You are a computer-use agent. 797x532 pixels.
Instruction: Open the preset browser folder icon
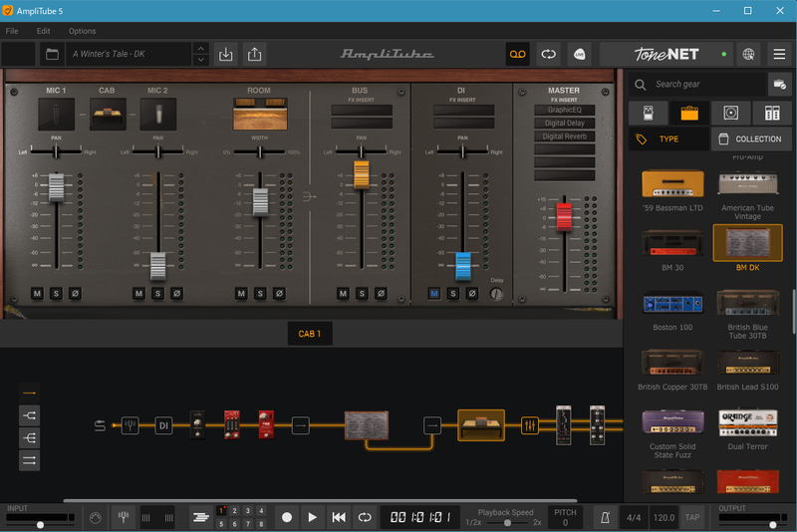click(52, 54)
